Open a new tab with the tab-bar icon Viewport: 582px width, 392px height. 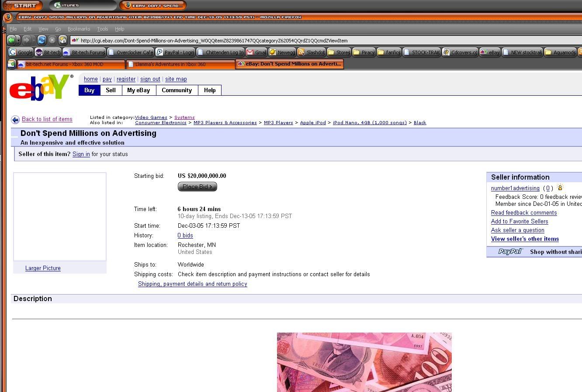(11, 64)
